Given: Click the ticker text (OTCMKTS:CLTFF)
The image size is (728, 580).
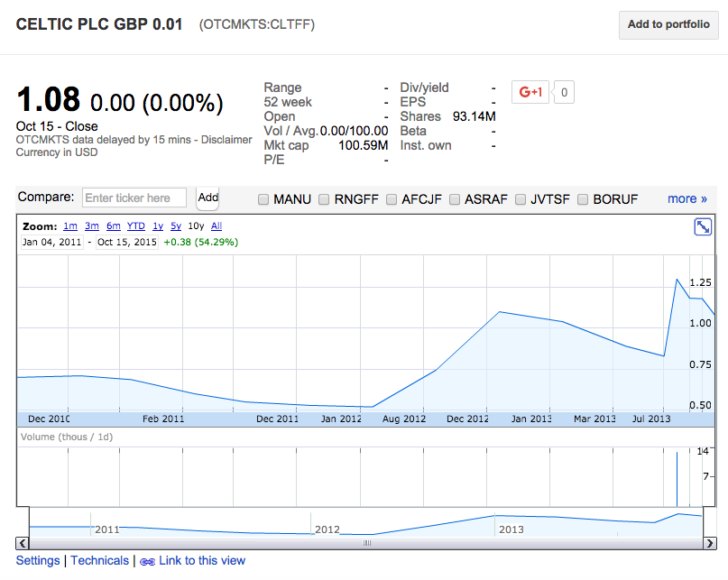Looking at the screenshot, I should point(257,24).
